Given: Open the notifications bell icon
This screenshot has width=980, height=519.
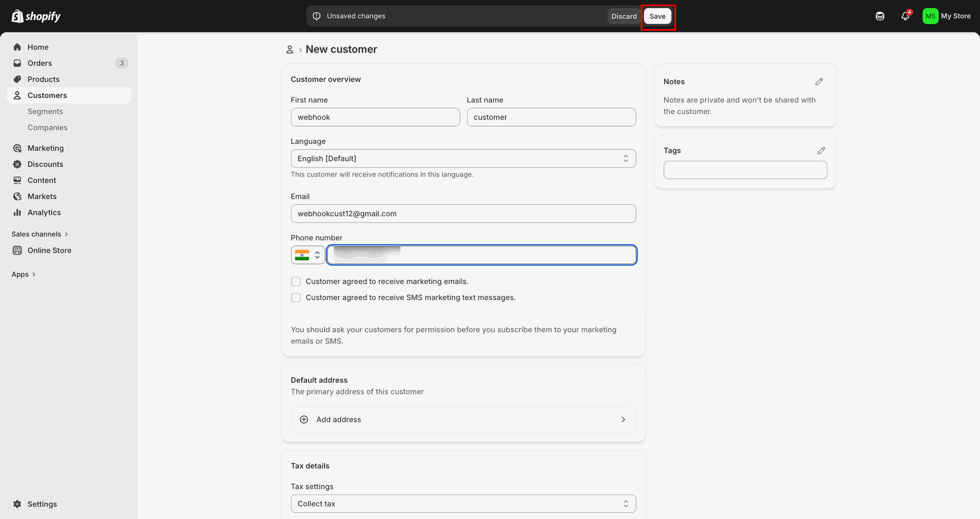Looking at the screenshot, I should [x=905, y=16].
